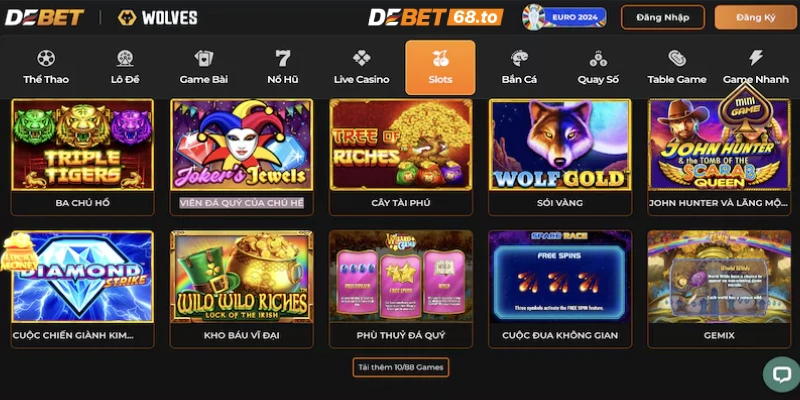
Task: Launch the Triple Tigers game thumbnail
Action: (83, 145)
